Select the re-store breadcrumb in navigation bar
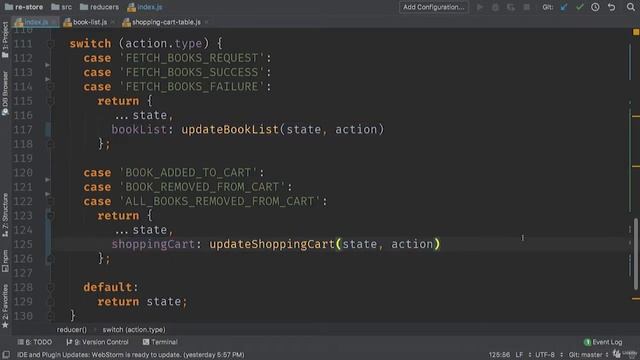Viewport: 640px width, 360px height. click(24, 7)
